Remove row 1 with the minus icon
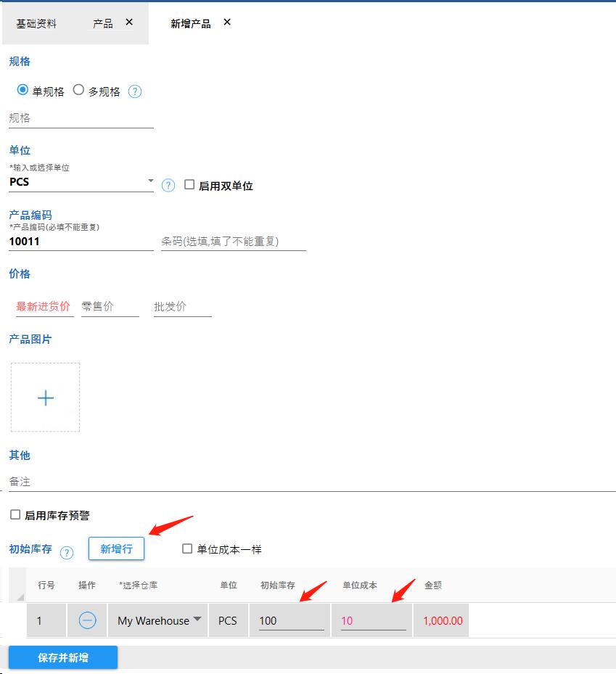 pos(87,621)
